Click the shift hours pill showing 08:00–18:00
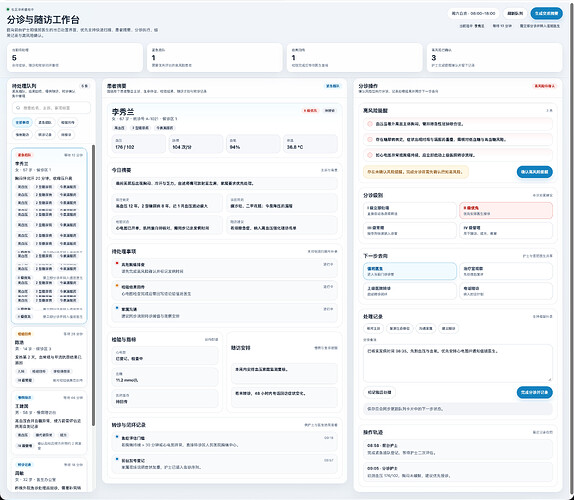The width and height of the screenshot is (574, 500). [x=473, y=14]
